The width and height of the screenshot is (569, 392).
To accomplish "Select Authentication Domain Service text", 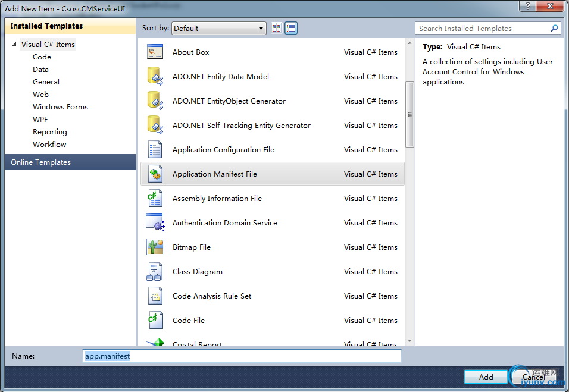I will click(225, 222).
